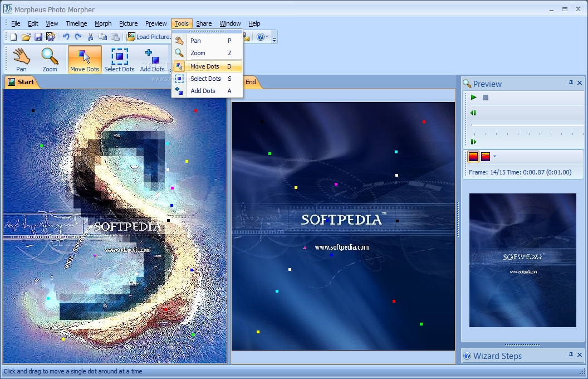Pin the Preview panel with pushpin

point(571,82)
